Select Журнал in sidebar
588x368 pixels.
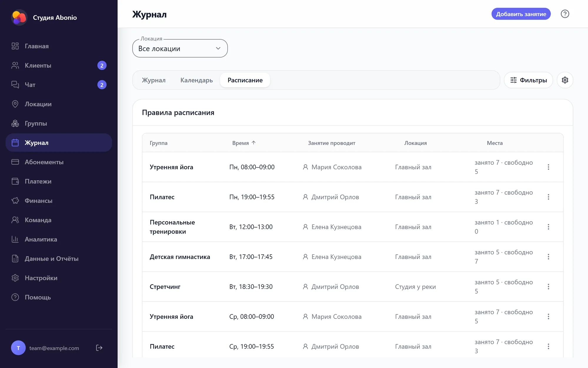(x=59, y=143)
